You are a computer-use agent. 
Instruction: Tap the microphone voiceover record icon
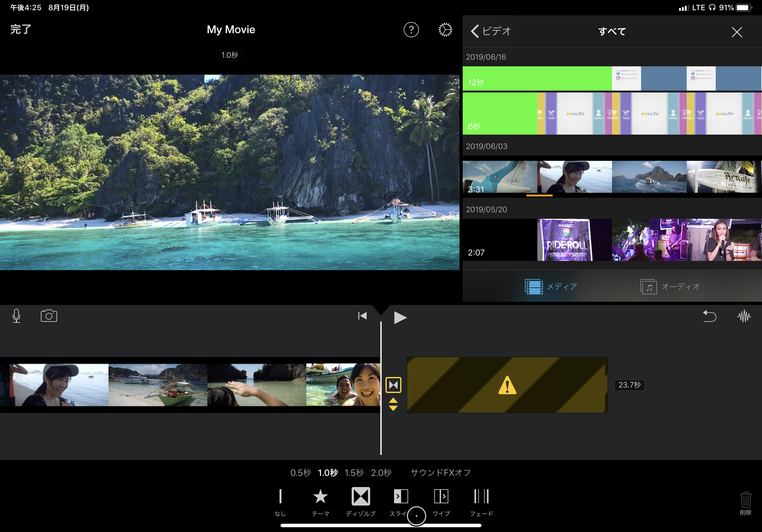pyautogui.click(x=16, y=316)
